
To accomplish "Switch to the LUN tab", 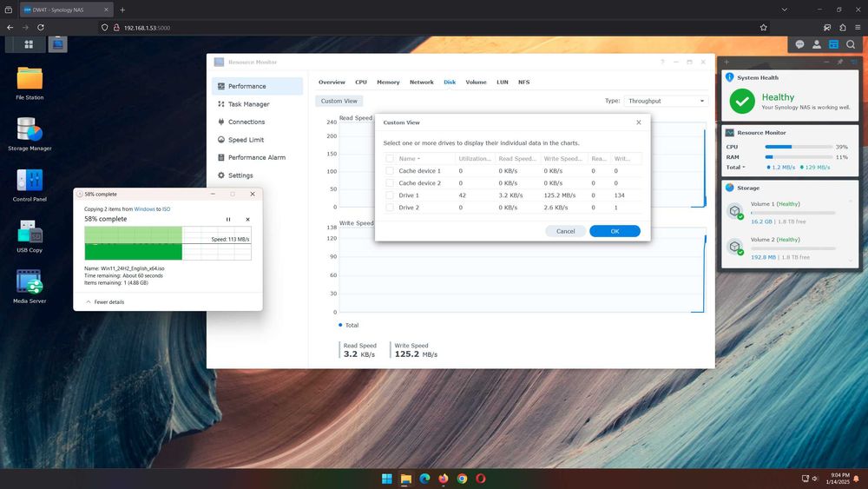I will point(502,82).
